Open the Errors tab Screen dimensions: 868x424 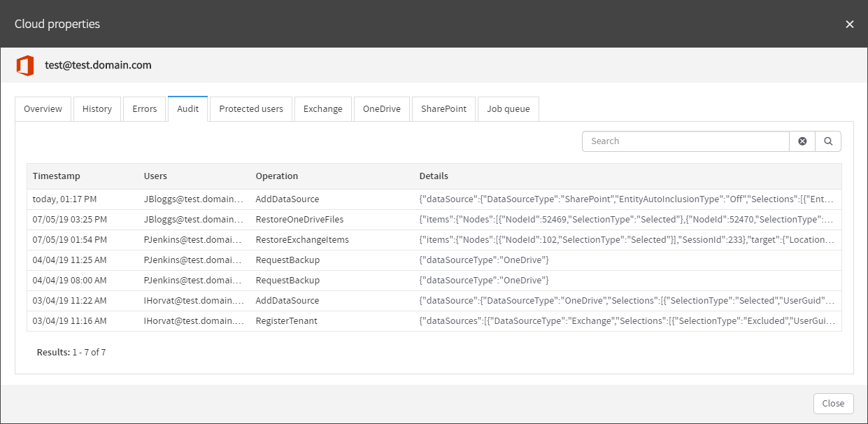(x=145, y=109)
